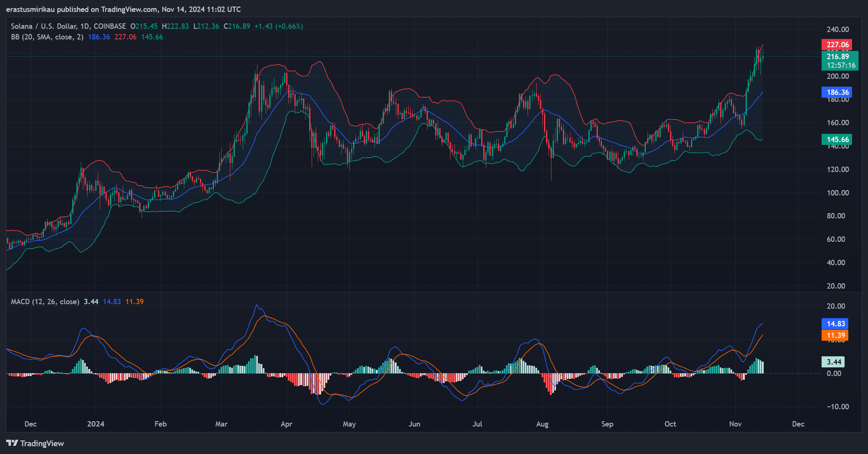This screenshot has width=868, height=454.
Task: Click the open value O215.45 in legend
Action: coord(144,26)
